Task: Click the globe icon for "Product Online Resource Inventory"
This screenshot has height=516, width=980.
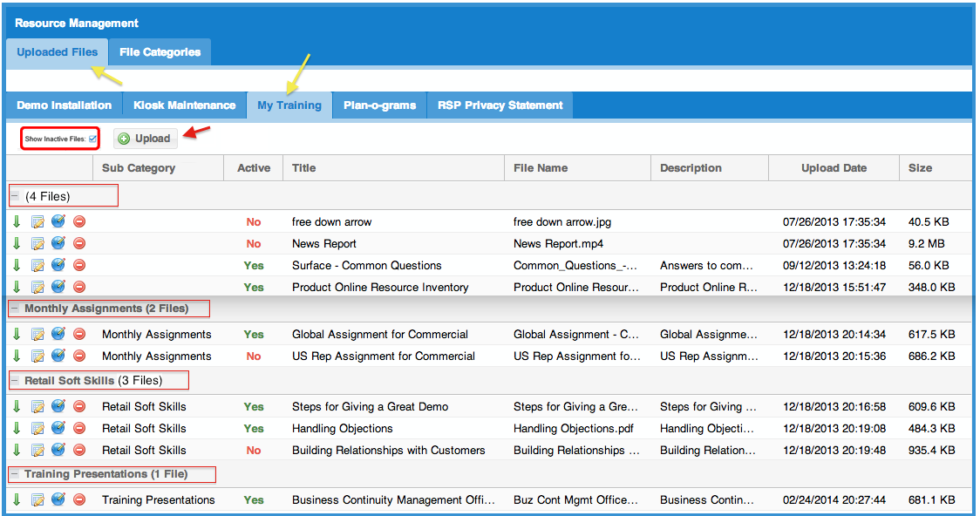Action: pyautogui.click(x=58, y=287)
